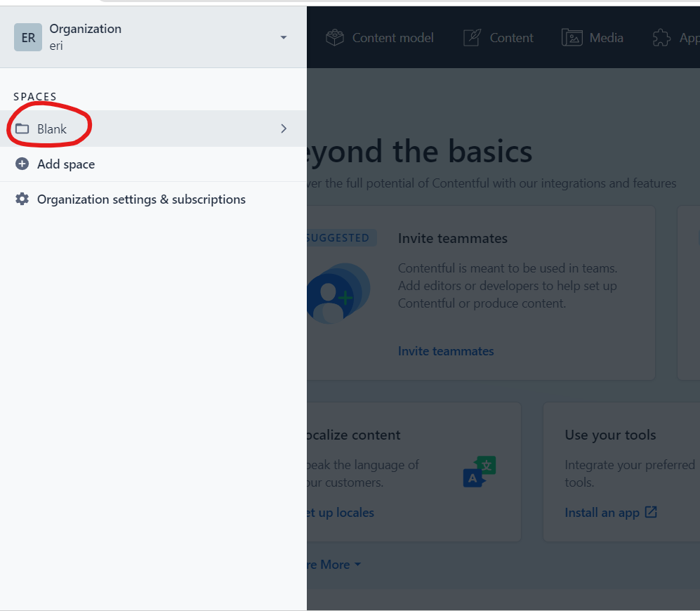Click the invite teammates avatar illustration

click(x=338, y=294)
